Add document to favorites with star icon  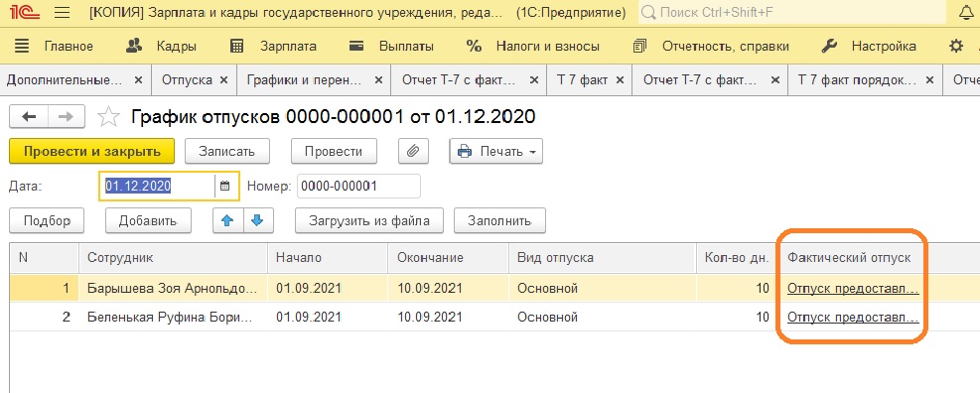point(109,117)
